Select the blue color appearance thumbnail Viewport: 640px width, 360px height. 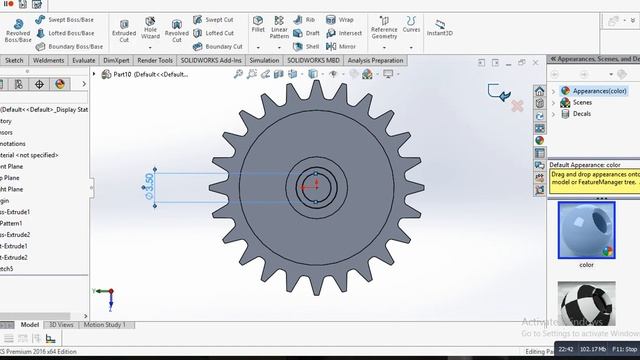click(x=587, y=230)
